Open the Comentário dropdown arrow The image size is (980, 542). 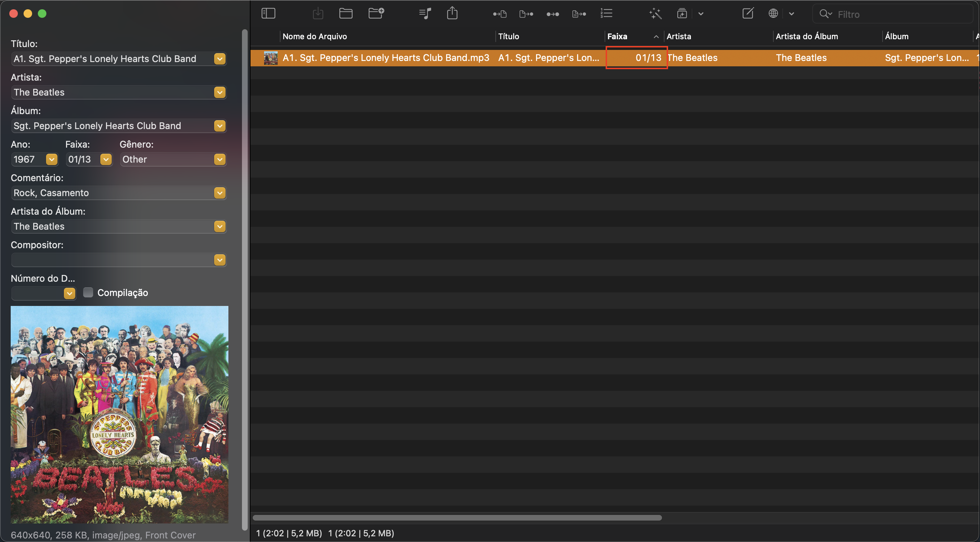[x=219, y=193]
